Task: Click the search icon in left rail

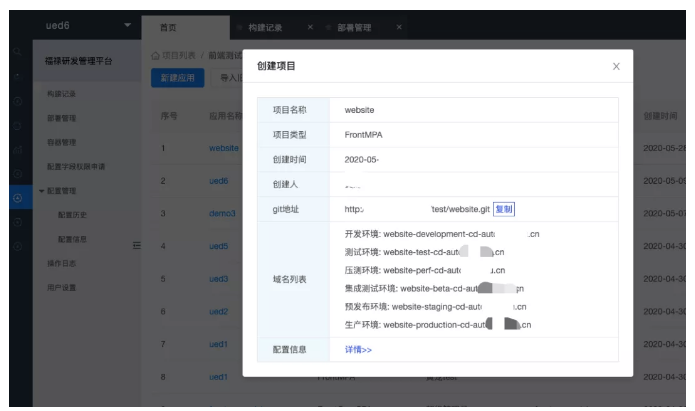Action: (17, 52)
